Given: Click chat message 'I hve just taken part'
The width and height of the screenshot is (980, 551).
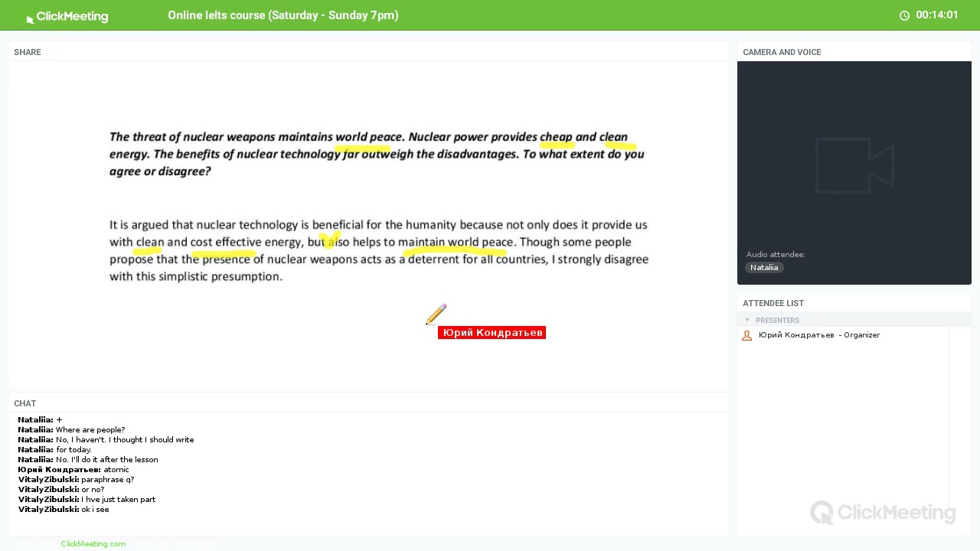Looking at the screenshot, I should (x=119, y=499).
